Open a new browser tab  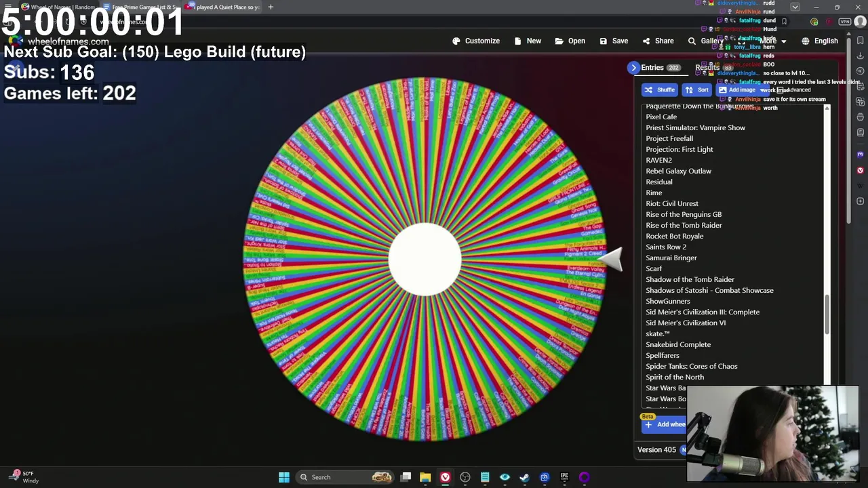(x=271, y=7)
